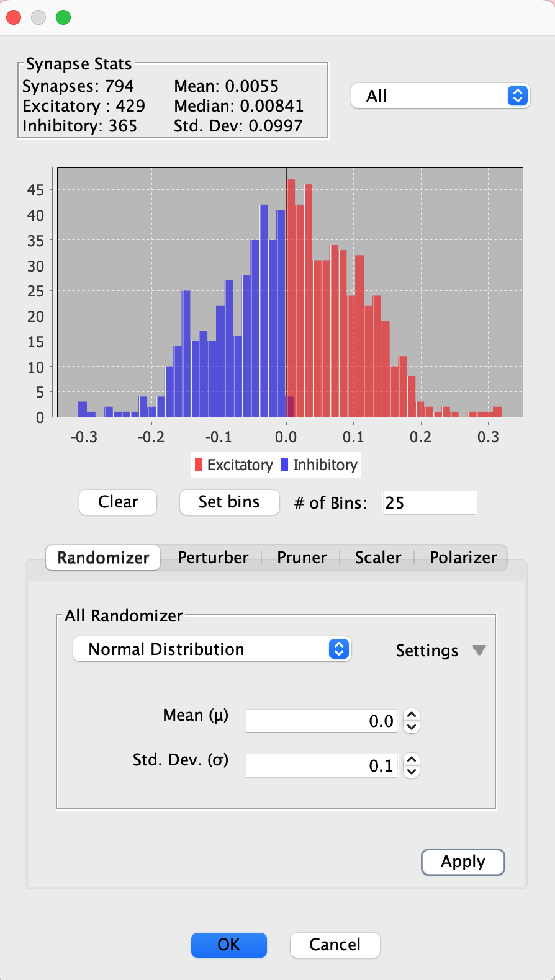Go to the Polarizer tab

pos(463,558)
